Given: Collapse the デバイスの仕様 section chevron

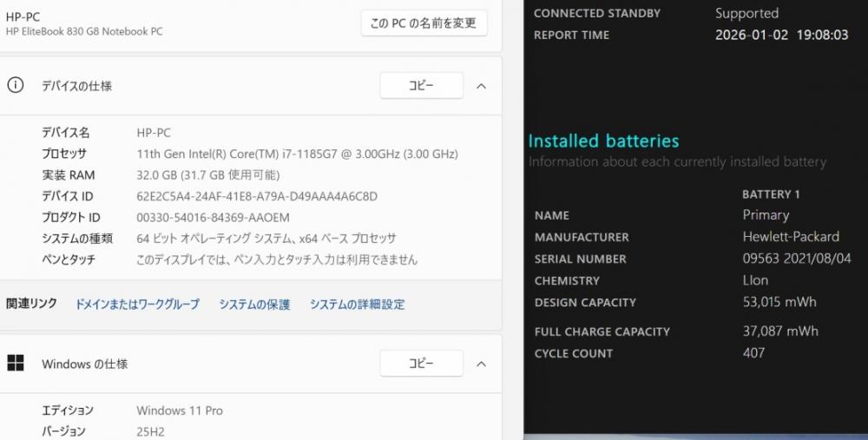Looking at the screenshot, I should (x=482, y=86).
